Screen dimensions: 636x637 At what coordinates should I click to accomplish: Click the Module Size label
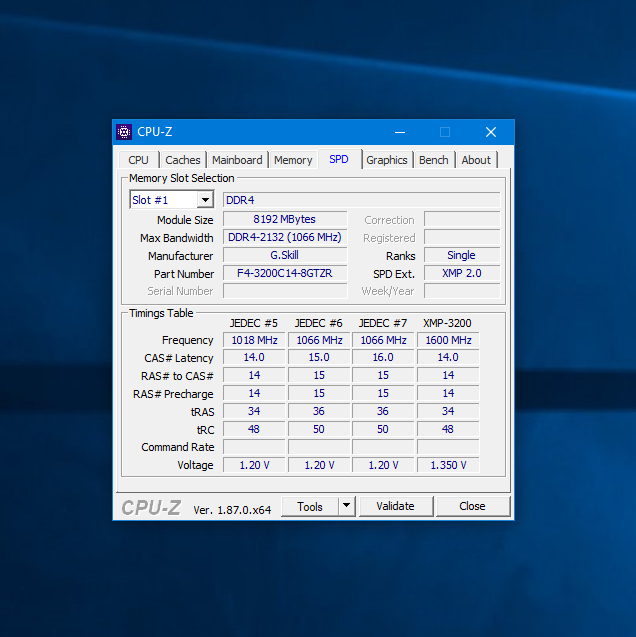185,220
